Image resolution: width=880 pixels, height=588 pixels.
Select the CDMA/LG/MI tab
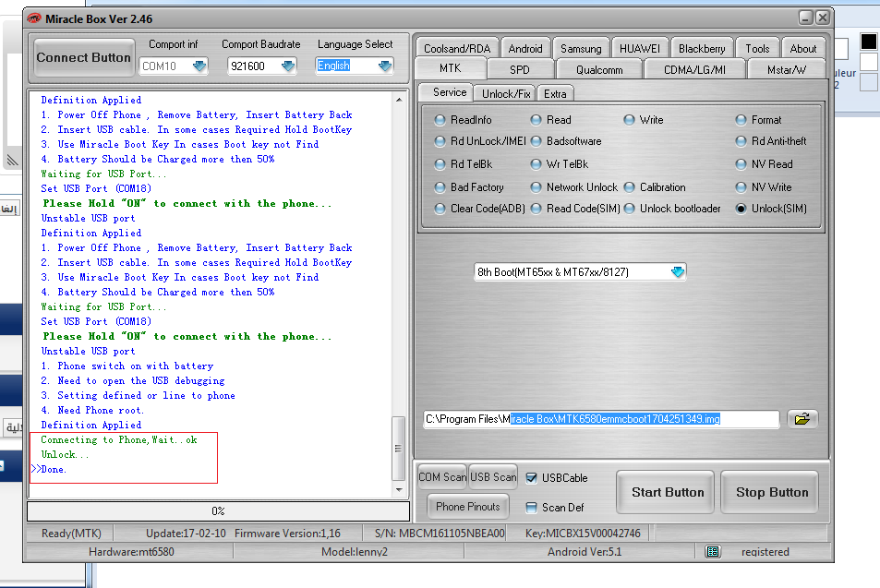coord(694,69)
